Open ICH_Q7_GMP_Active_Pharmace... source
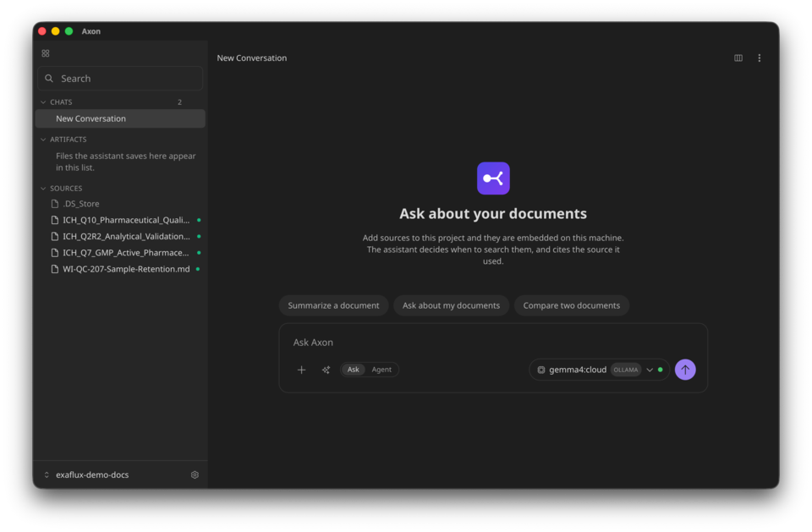 [126, 253]
